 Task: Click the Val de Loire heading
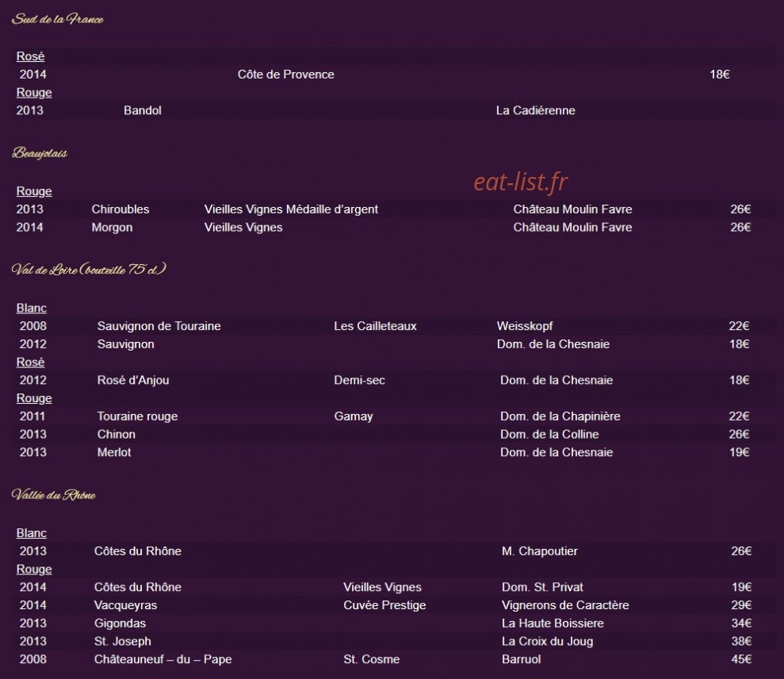click(89, 269)
